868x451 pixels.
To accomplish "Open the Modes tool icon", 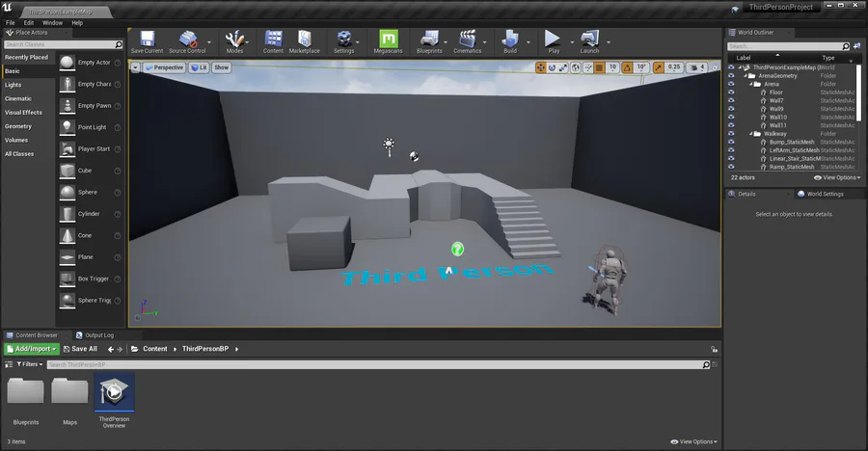I will pos(234,39).
